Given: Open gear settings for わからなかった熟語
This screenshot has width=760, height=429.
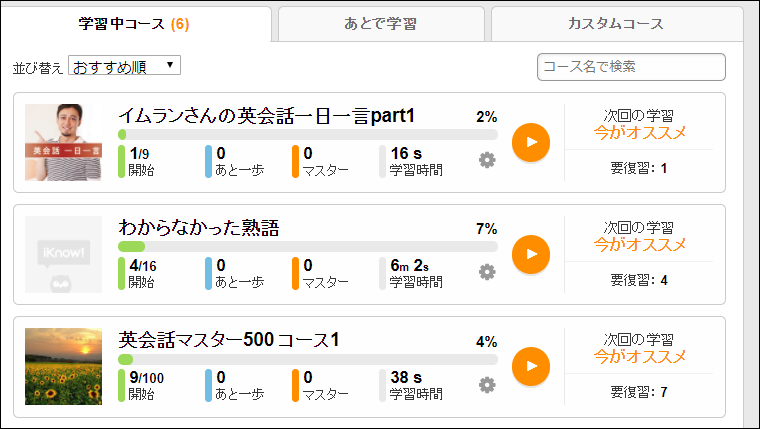Looking at the screenshot, I should pos(487,272).
